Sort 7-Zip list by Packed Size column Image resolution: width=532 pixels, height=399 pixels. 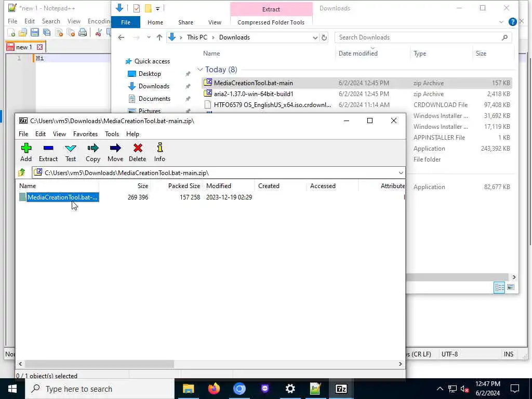point(177,186)
